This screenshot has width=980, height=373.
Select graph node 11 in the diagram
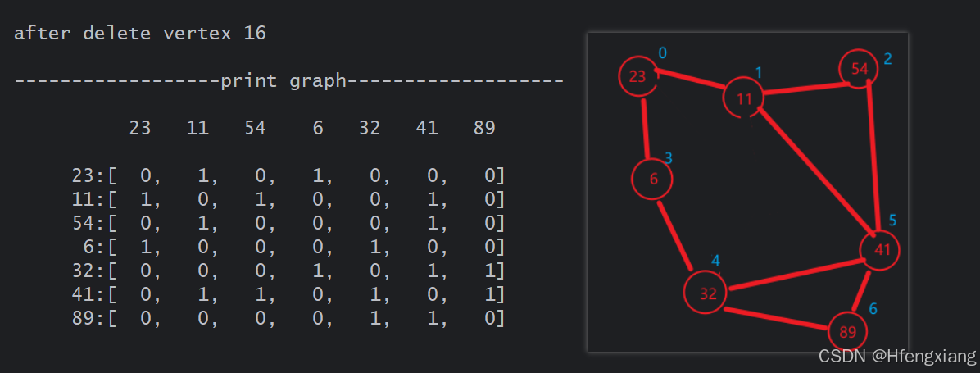click(744, 99)
